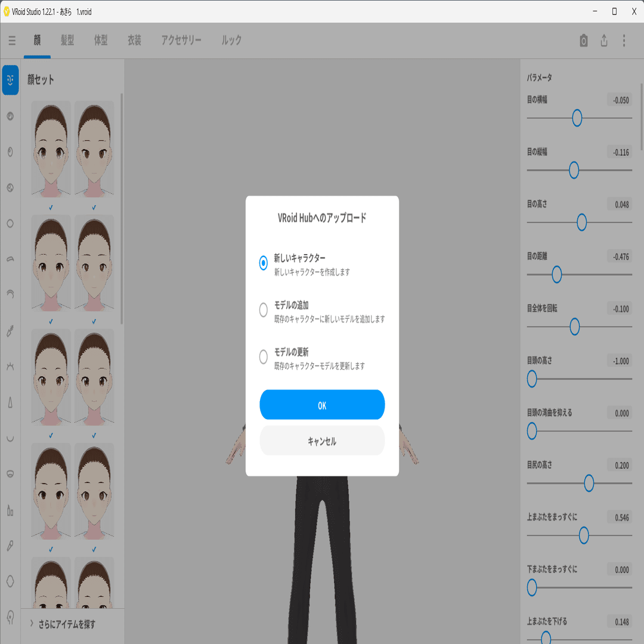Click the 目頭の湾曲を抑える slider handle

[x=532, y=431]
